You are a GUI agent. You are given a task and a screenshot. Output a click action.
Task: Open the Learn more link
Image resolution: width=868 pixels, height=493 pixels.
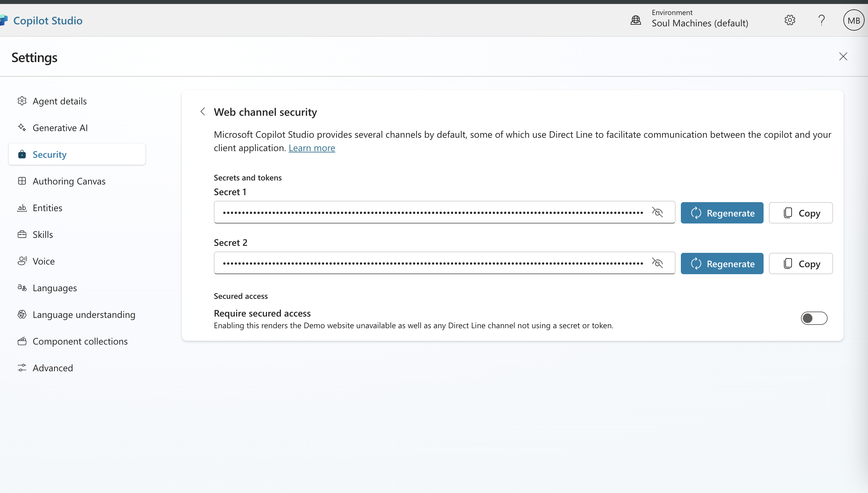tap(312, 148)
